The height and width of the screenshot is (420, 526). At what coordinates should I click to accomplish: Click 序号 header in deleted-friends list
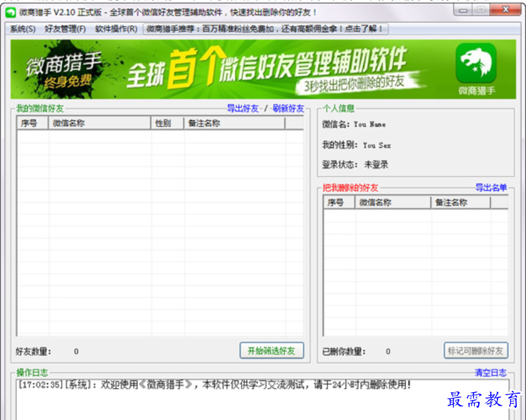tap(339, 203)
